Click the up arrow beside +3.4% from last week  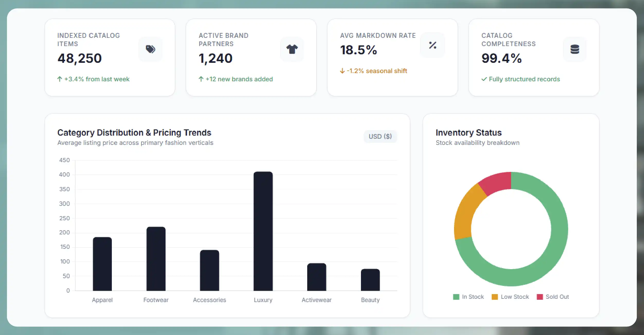60,79
